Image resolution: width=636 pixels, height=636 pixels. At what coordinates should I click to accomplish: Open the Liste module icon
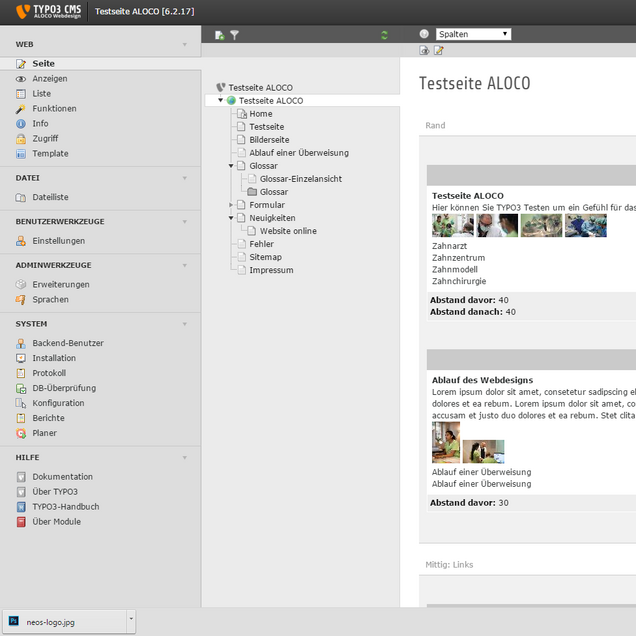click(x=21, y=94)
